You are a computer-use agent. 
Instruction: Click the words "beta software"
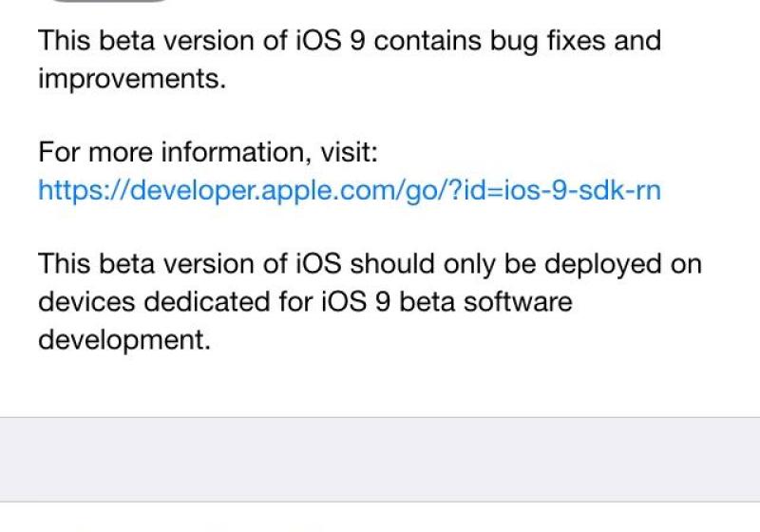coord(485,301)
